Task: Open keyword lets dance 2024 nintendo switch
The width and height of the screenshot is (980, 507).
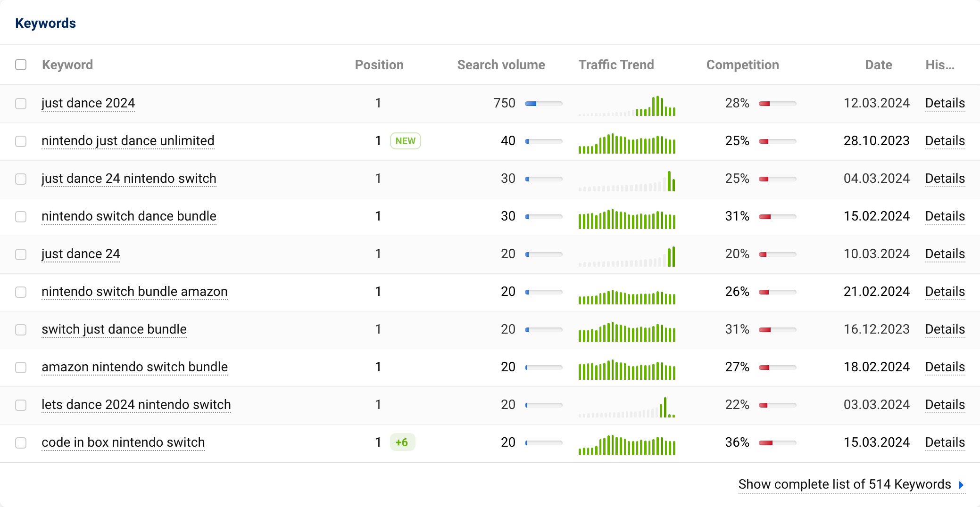Action: point(136,405)
